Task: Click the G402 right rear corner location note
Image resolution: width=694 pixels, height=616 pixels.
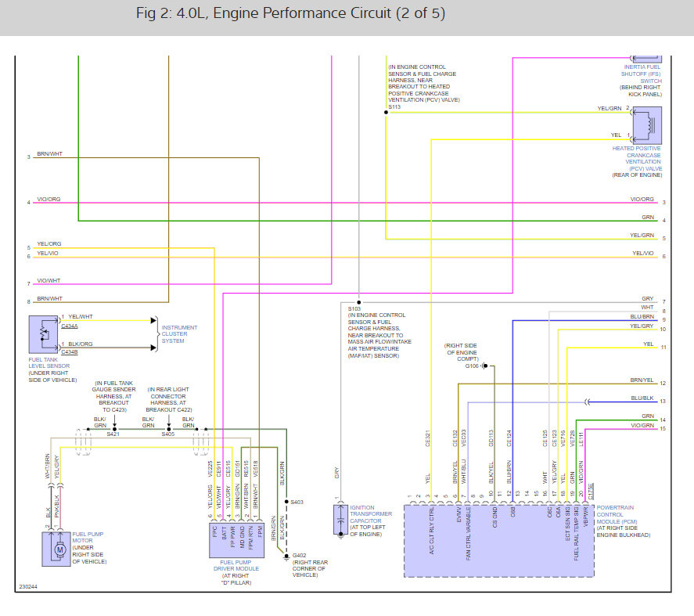Action: [310, 568]
